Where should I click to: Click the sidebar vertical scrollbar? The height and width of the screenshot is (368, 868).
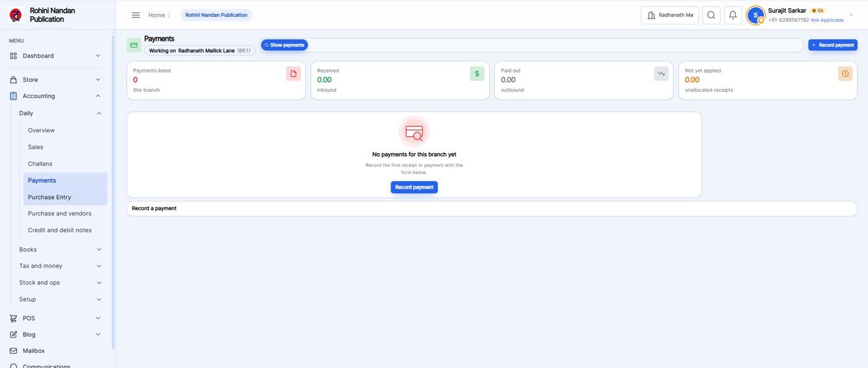113,192
